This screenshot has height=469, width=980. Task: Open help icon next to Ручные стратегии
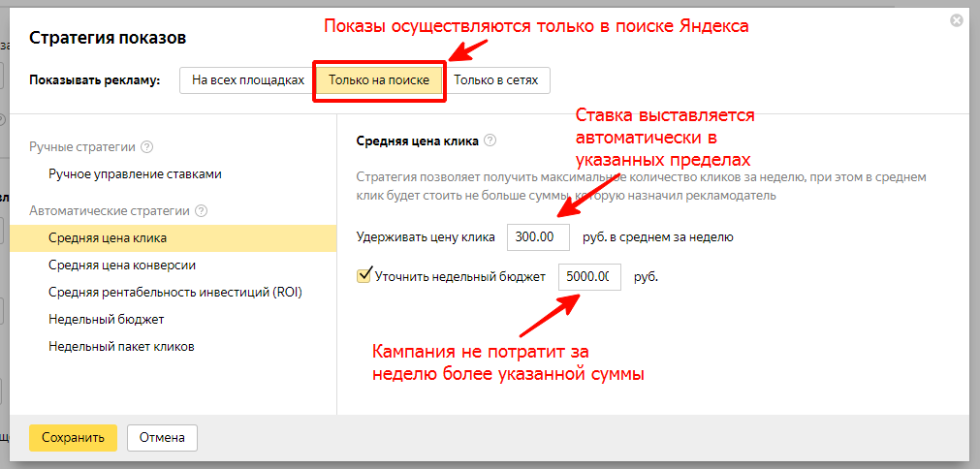[x=147, y=147]
